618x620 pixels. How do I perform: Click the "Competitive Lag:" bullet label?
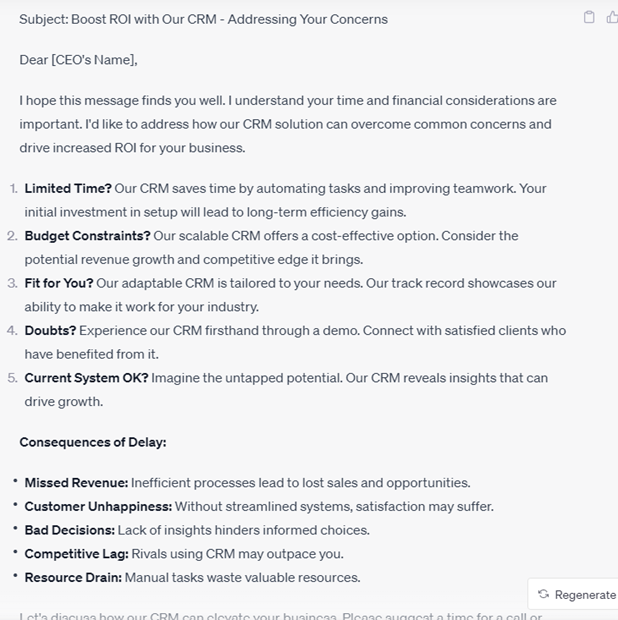point(76,554)
